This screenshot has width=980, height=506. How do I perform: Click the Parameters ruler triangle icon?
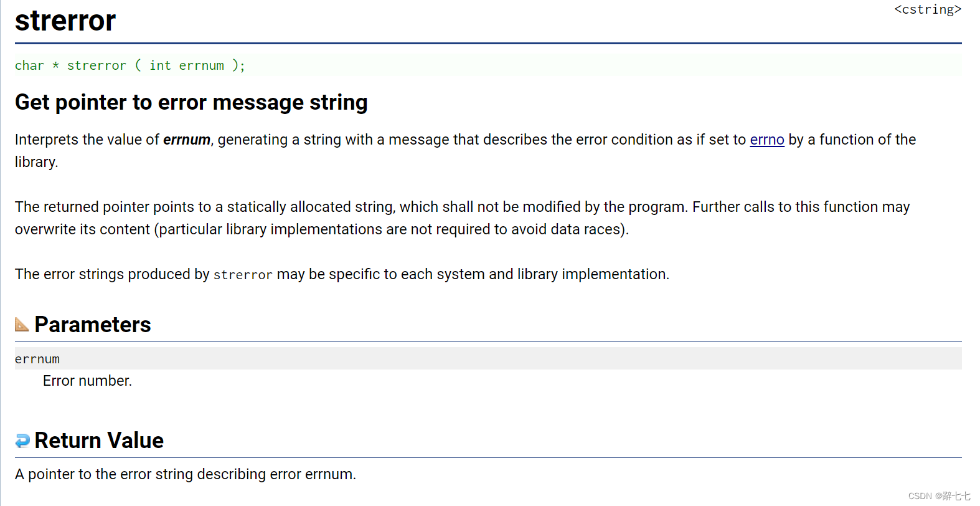pyautogui.click(x=22, y=325)
